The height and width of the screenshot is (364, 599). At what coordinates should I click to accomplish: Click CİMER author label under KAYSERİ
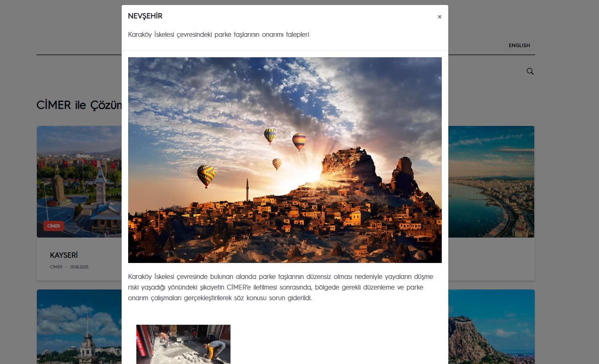56,267
